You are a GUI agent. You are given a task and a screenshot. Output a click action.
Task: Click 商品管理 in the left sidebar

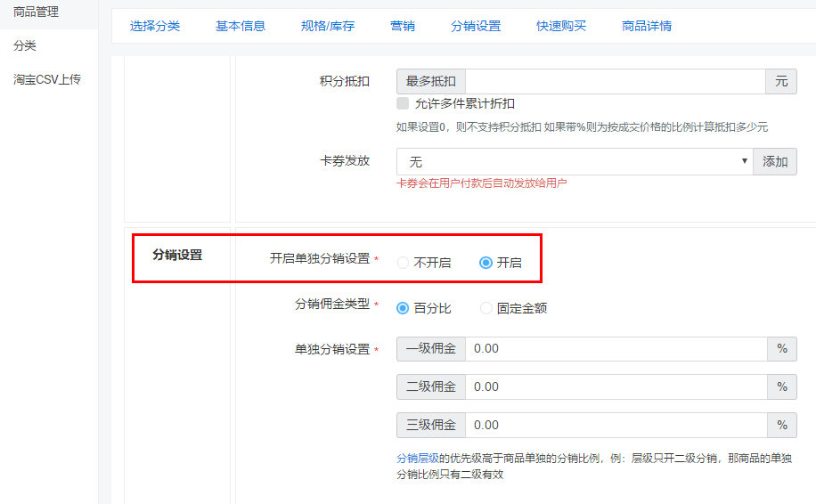pyautogui.click(x=37, y=12)
